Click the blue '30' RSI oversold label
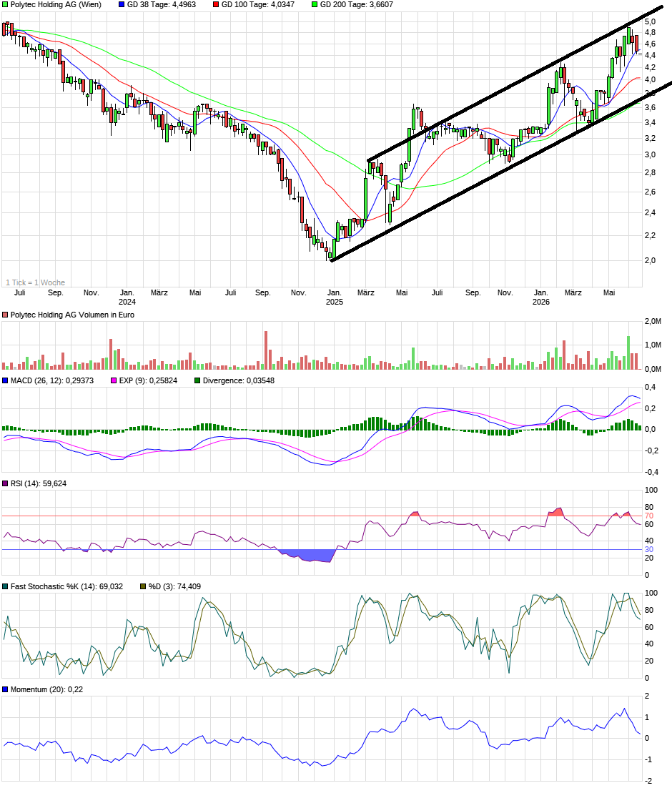The height and width of the screenshot is (788, 672). [x=649, y=549]
